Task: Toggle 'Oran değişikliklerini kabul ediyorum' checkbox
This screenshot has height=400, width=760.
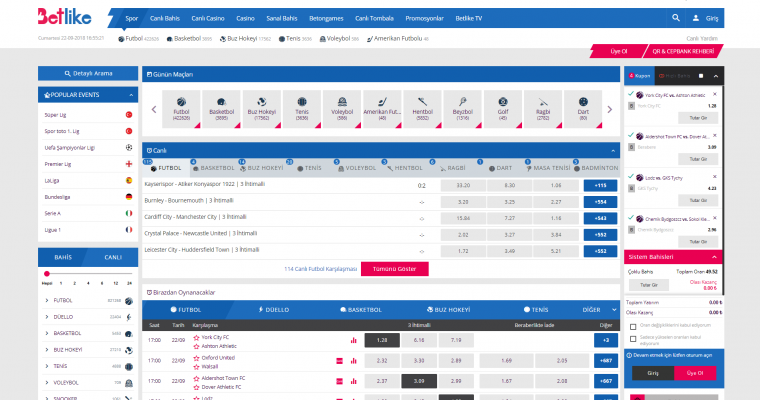Action: click(633, 326)
